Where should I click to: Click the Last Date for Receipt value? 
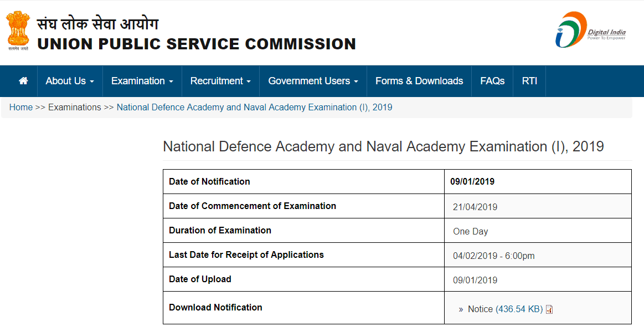[493, 256]
